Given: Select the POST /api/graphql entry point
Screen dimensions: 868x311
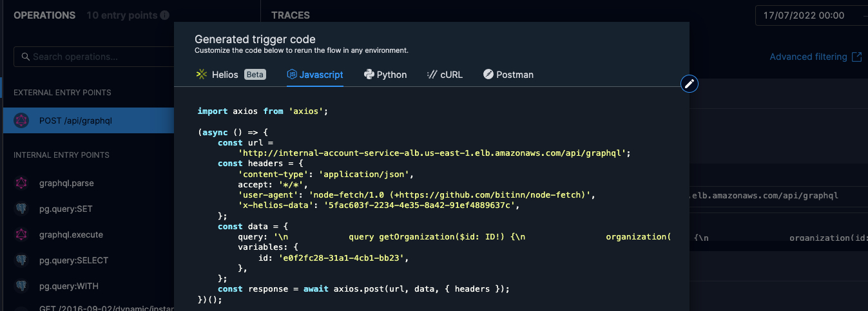Looking at the screenshot, I should coord(88,120).
